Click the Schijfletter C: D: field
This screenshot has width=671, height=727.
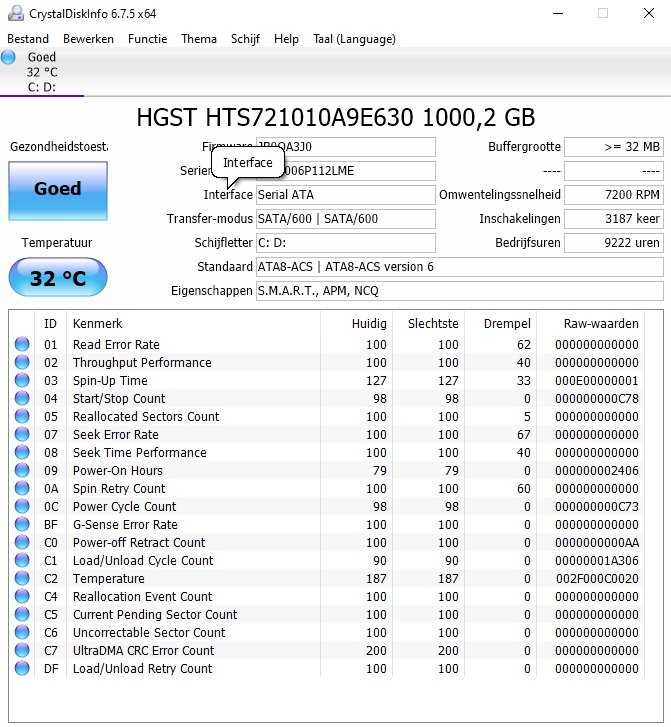coord(346,243)
